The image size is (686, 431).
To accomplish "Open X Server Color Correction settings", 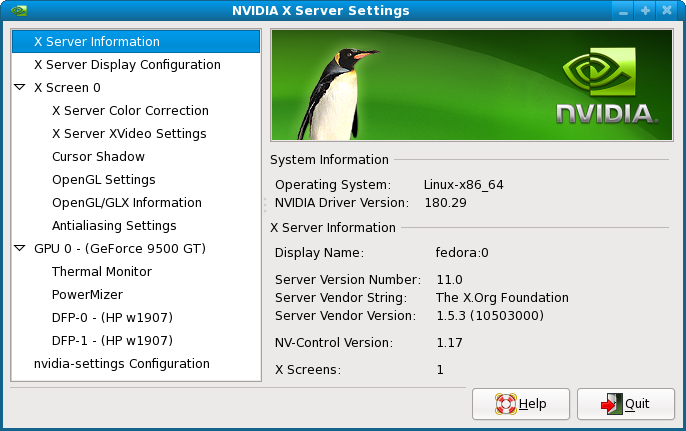I will 130,111.
